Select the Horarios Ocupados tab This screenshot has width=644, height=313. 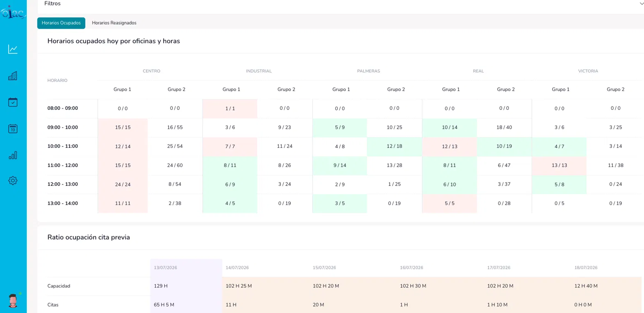[x=61, y=23]
